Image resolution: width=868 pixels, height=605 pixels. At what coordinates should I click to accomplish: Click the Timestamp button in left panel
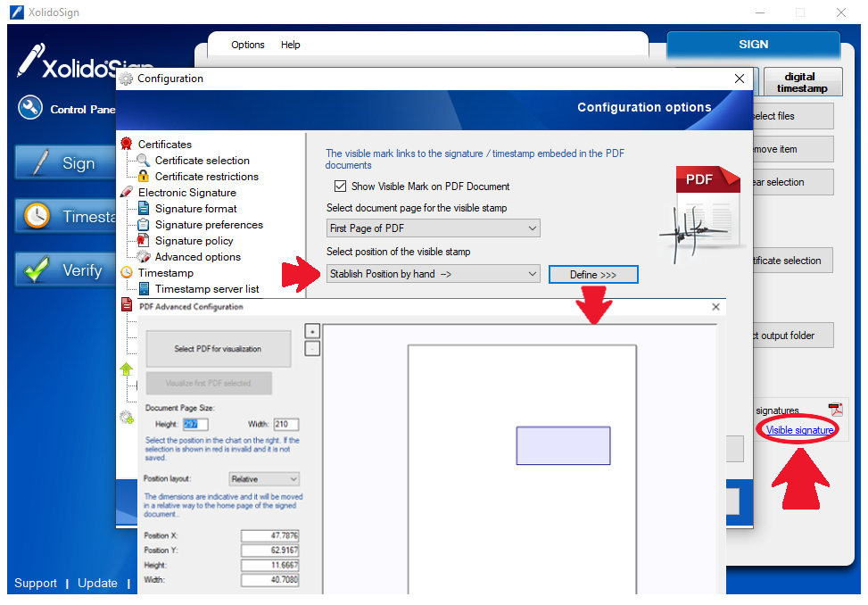coord(65,216)
